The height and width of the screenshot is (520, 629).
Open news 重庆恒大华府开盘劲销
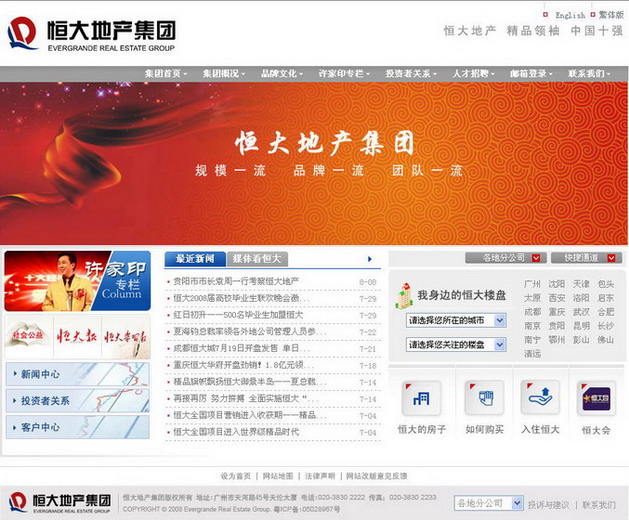(x=244, y=365)
